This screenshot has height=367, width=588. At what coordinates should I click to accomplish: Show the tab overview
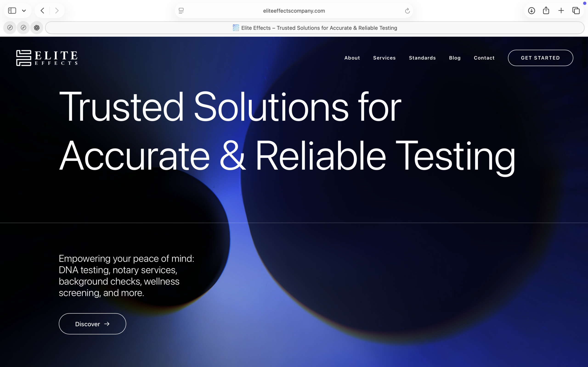[576, 11]
